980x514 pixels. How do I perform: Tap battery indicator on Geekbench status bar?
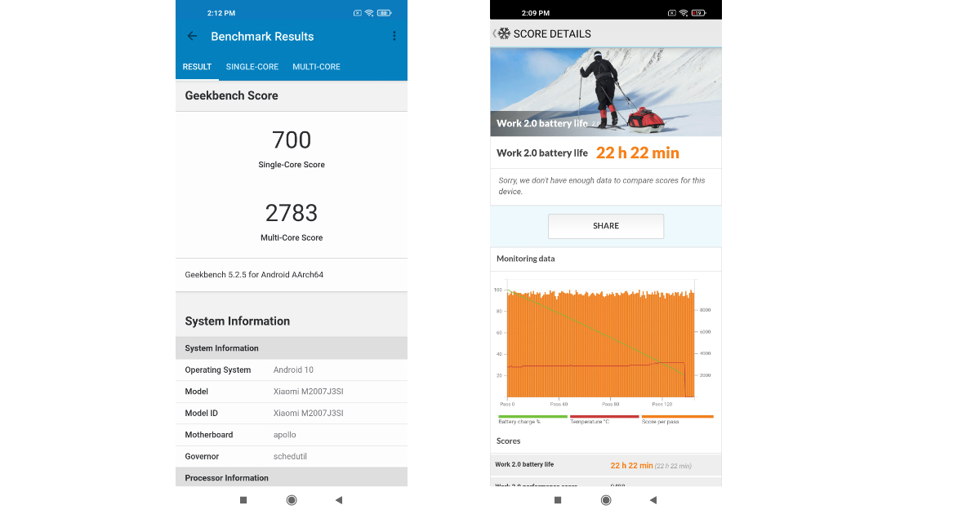point(384,13)
